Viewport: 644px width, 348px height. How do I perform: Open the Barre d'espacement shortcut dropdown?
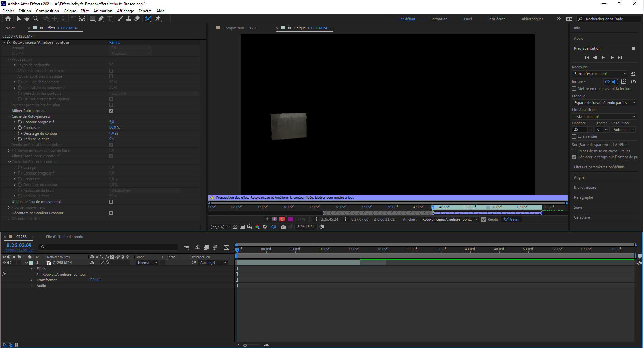pyautogui.click(x=600, y=74)
